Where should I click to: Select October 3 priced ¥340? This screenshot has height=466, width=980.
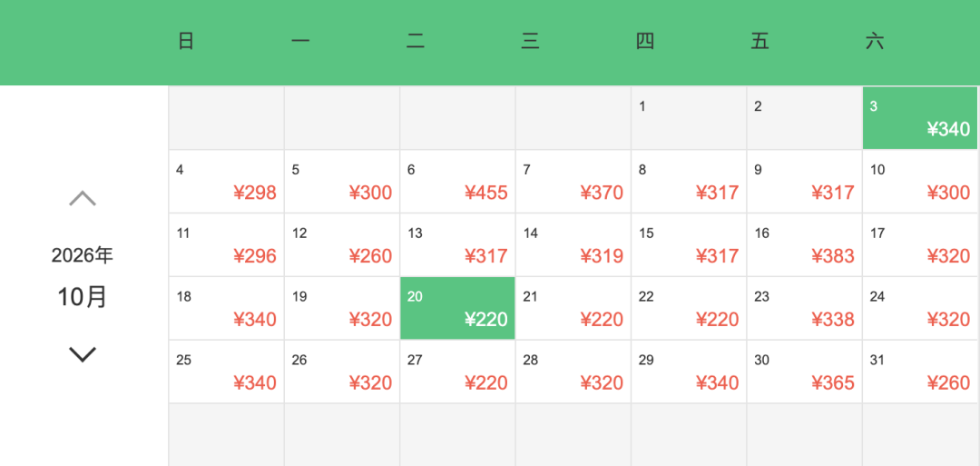920,118
